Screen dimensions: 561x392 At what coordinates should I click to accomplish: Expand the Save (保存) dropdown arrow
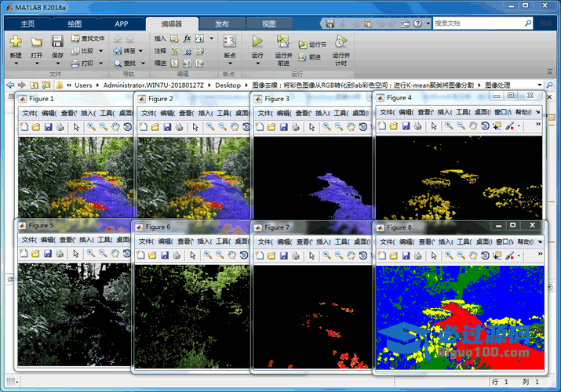57,64
